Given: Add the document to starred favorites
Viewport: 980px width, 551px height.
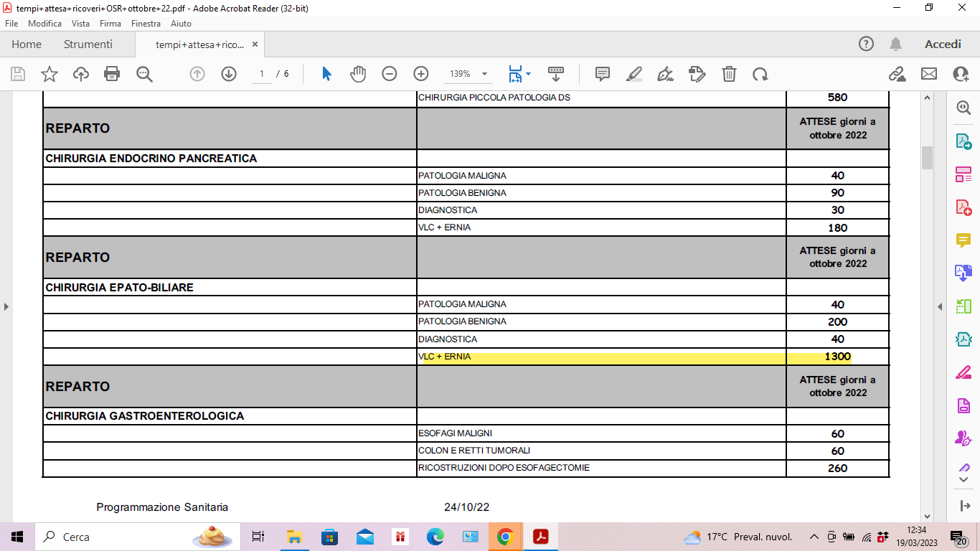Looking at the screenshot, I should click(50, 74).
